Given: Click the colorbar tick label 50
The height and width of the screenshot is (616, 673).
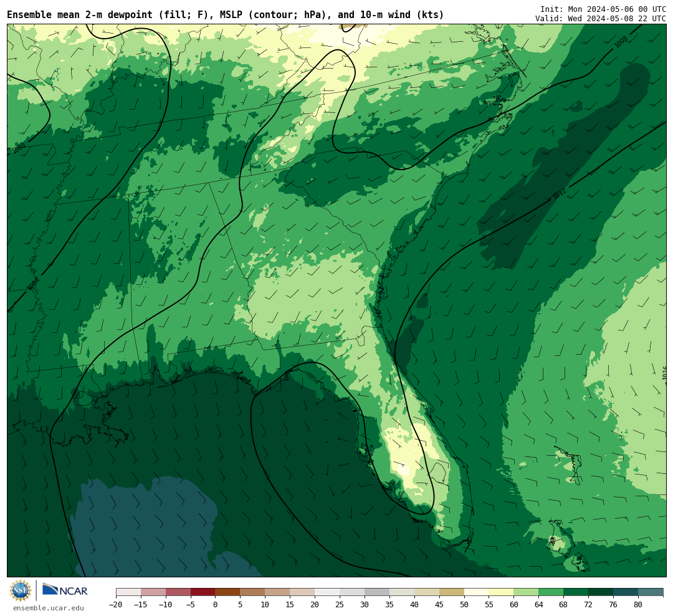Looking at the screenshot, I should pos(464,604).
